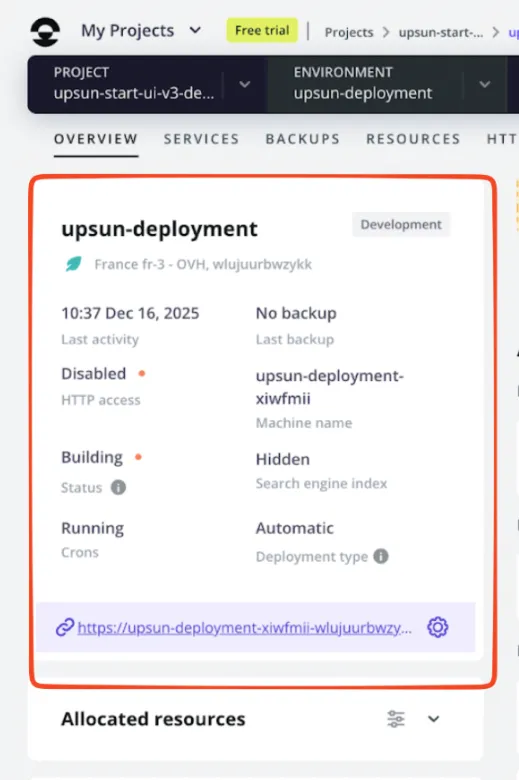The image size is (519, 780).
Task: Click the 'upsun-deployment-xiwfmii' machine name
Action: click(329, 387)
